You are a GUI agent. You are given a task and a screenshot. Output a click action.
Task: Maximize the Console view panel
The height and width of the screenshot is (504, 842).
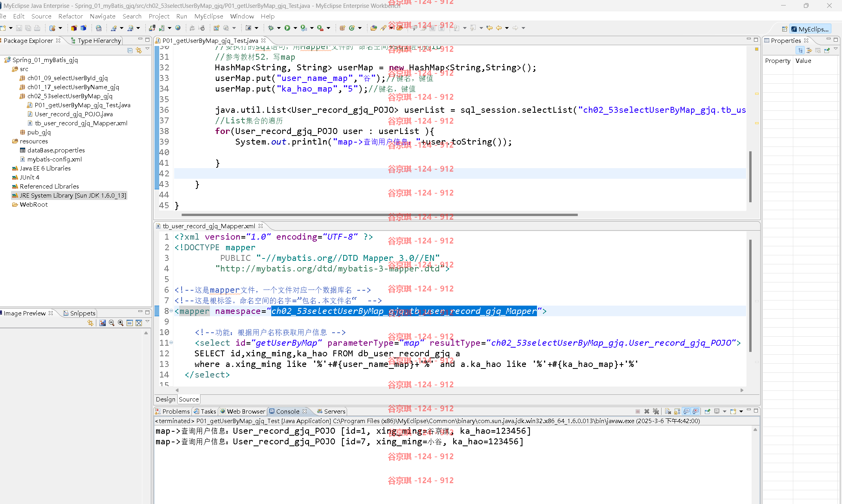pyautogui.click(x=756, y=410)
